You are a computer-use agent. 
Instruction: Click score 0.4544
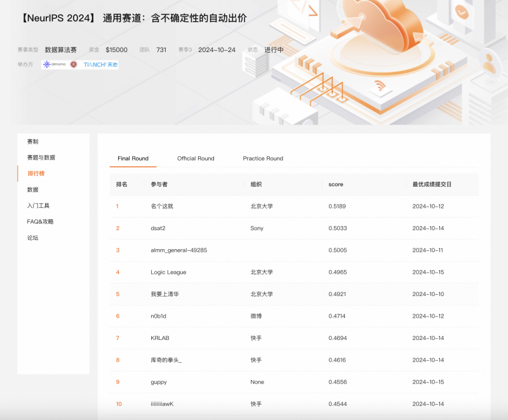pyautogui.click(x=338, y=404)
